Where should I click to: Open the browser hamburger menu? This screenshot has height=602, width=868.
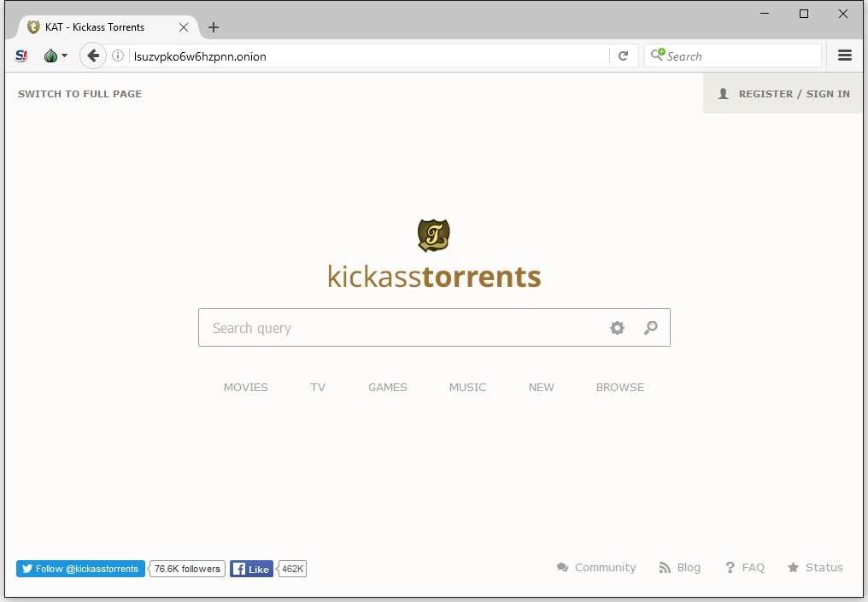click(845, 55)
